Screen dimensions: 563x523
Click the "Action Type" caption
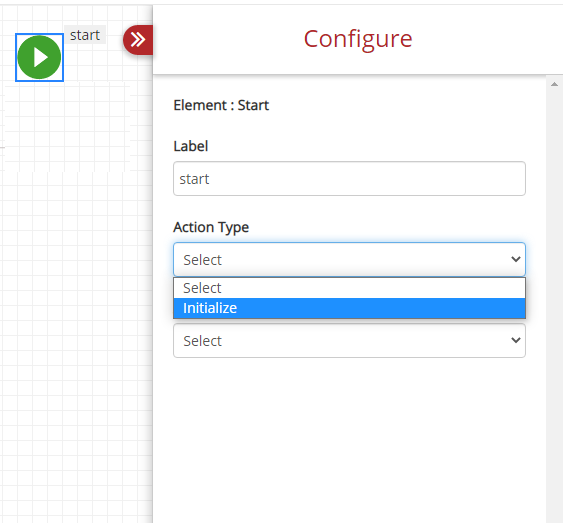[211, 228]
